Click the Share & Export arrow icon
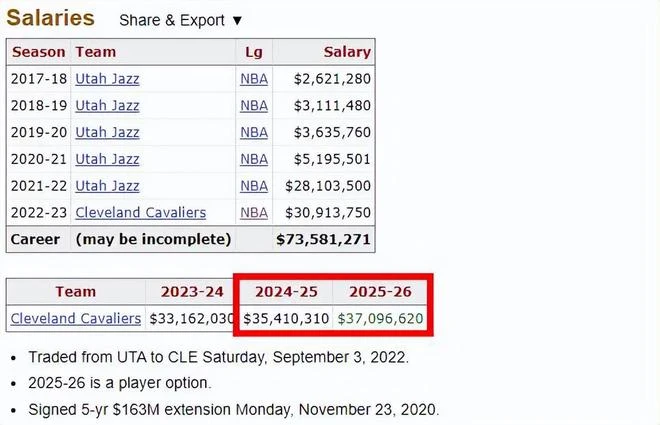Screen dimensions: 660x425 coord(237,21)
